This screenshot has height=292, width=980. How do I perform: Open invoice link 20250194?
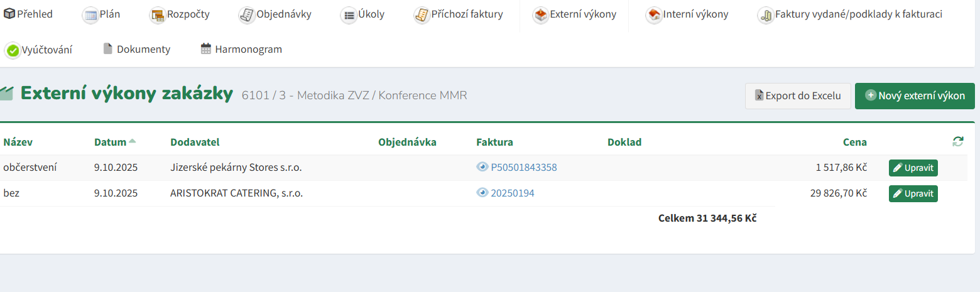coord(512,193)
